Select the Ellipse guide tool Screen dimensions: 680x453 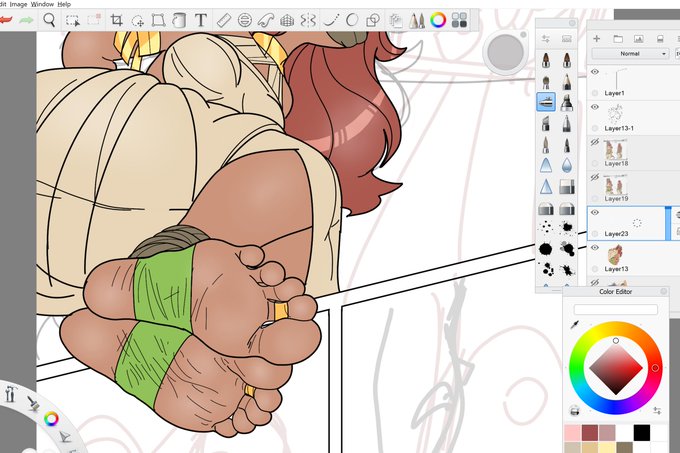point(245,20)
